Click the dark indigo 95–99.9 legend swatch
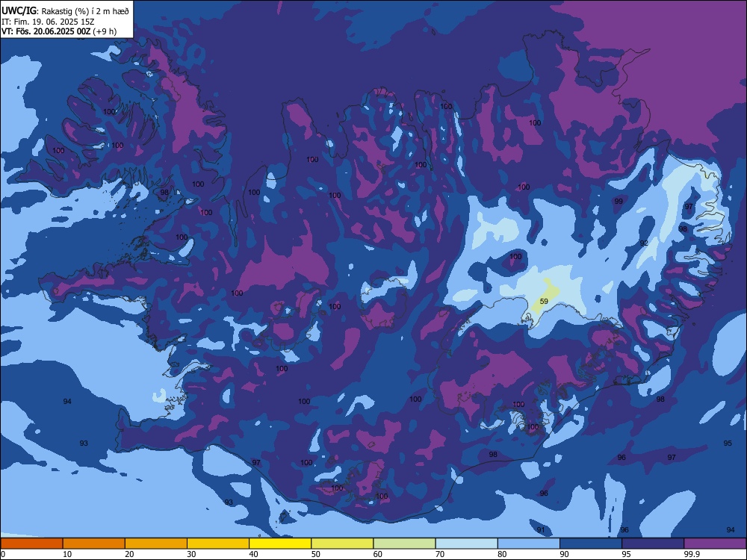Image resolution: width=747 pixels, height=560 pixels. [x=653, y=544]
